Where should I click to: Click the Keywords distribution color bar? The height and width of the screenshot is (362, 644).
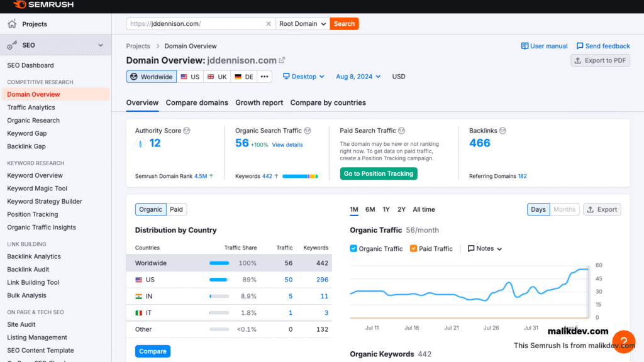tap(300, 177)
